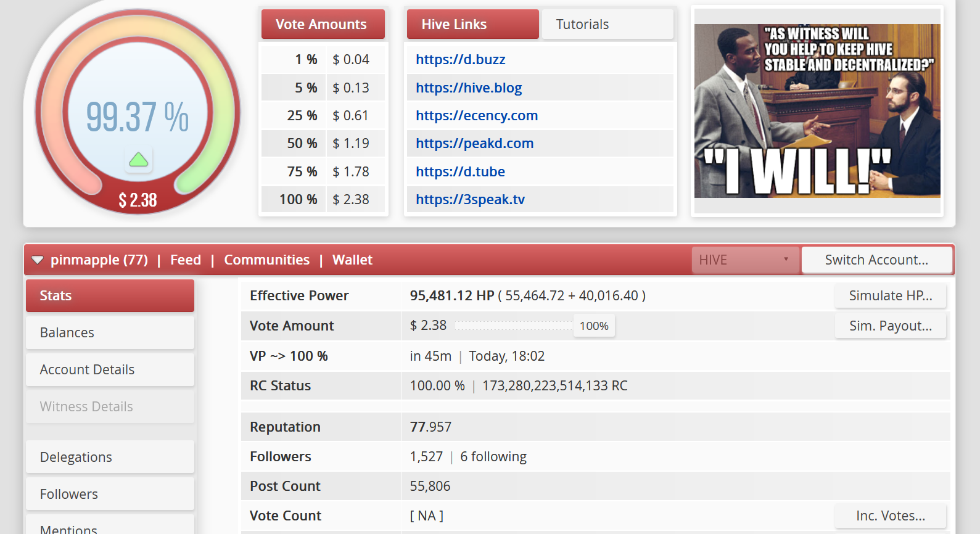Open the https://d.tube link
Viewport: 980px width, 534px height.
[461, 171]
